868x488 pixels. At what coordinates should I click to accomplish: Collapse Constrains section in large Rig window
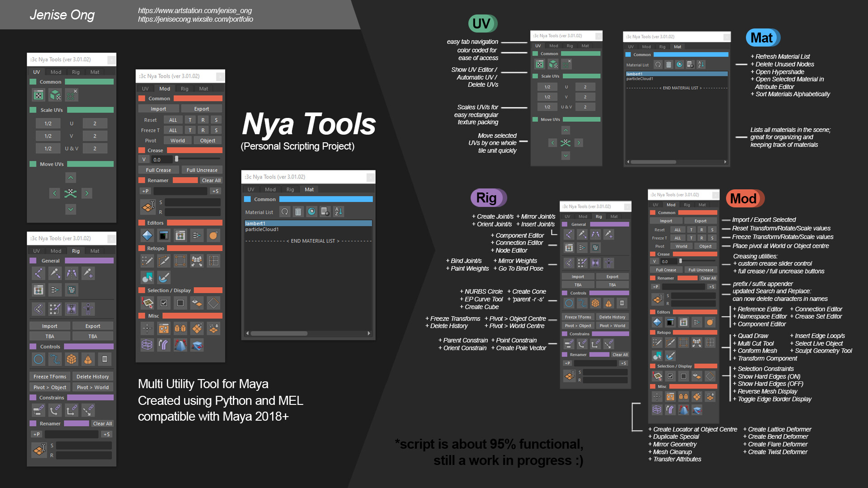[x=33, y=398]
